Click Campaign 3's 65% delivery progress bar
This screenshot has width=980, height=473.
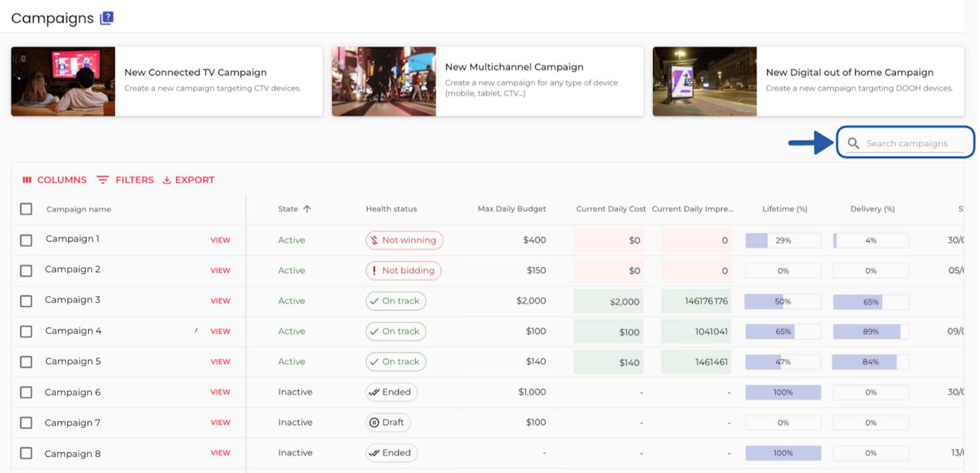(x=871, y=302)
